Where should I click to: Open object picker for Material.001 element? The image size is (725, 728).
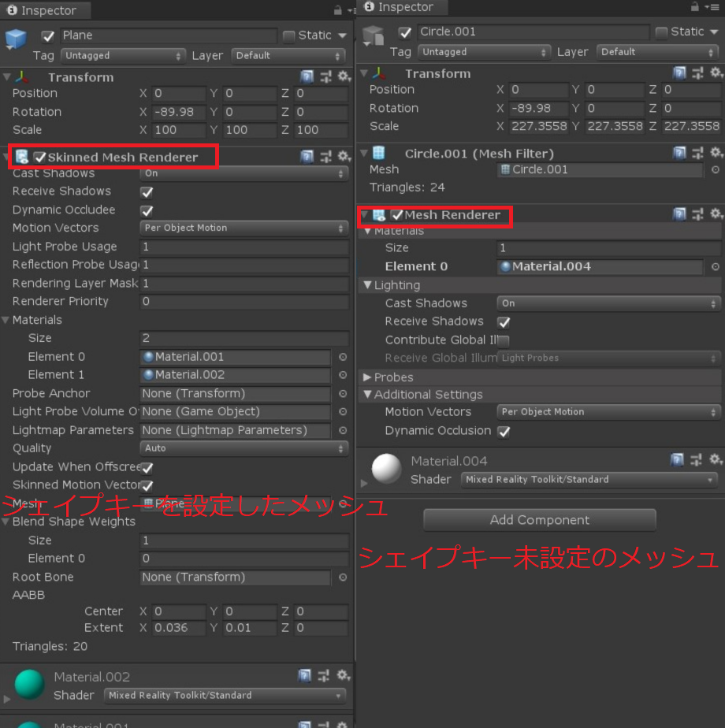point(343,357)
